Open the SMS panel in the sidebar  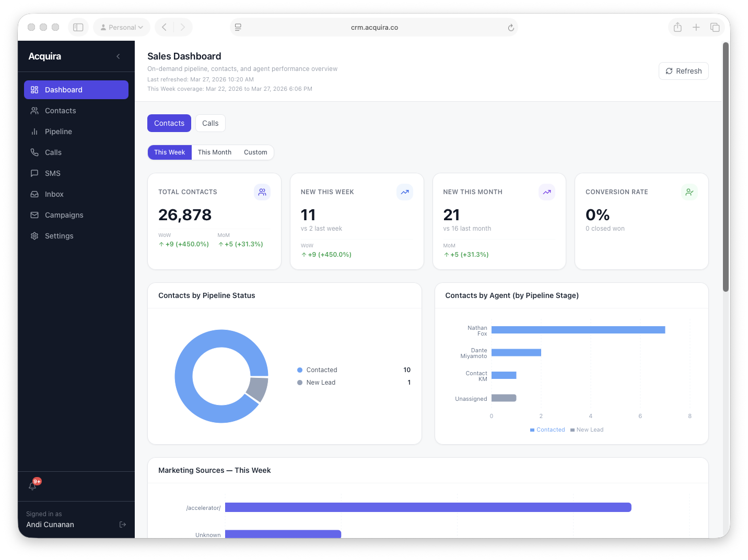click(x=52, y=173)
